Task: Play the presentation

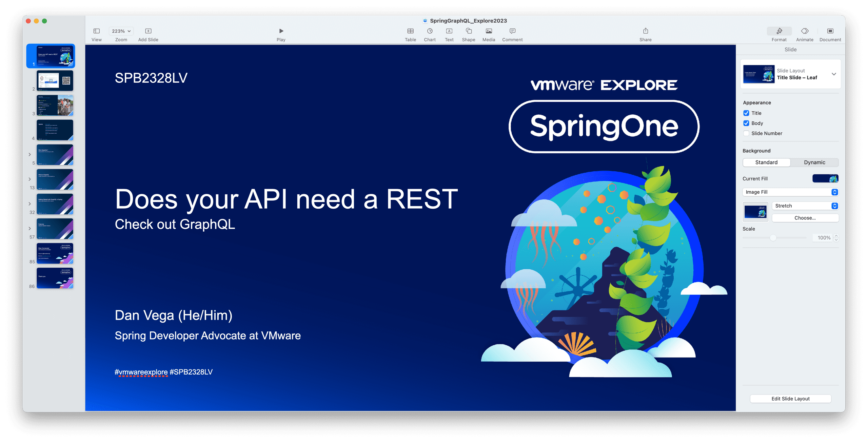Action: coord(281,31)
